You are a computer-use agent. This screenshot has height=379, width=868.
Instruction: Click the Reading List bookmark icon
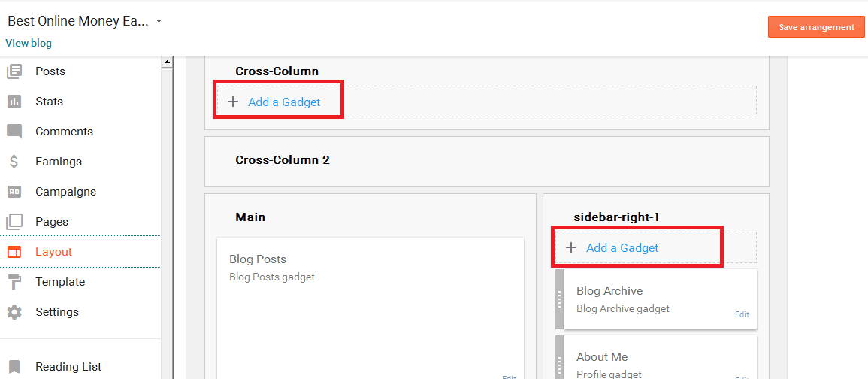(x=14, y=367)
